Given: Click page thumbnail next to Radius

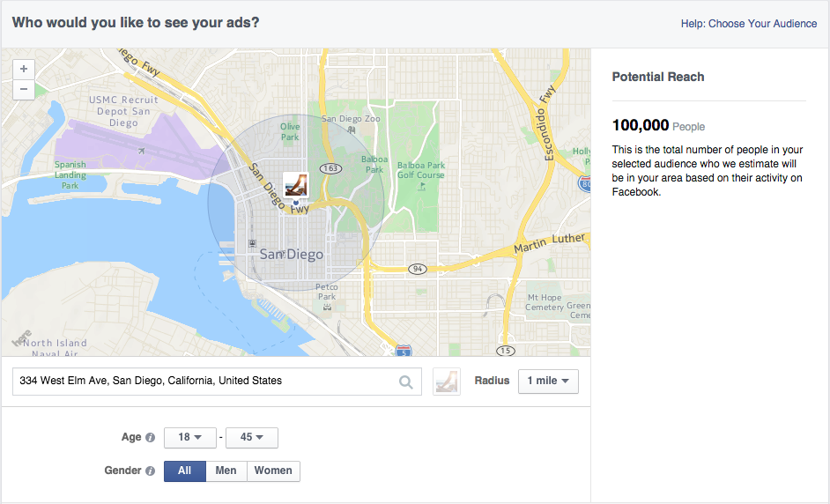Looking at the screenshot, I should [x=446, y=382].
